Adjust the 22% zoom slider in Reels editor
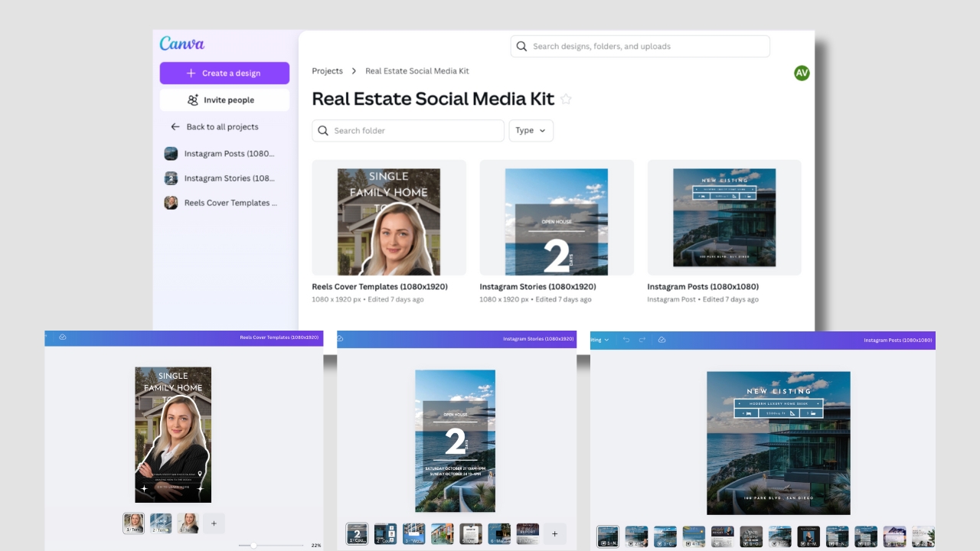 pos(253,545)
